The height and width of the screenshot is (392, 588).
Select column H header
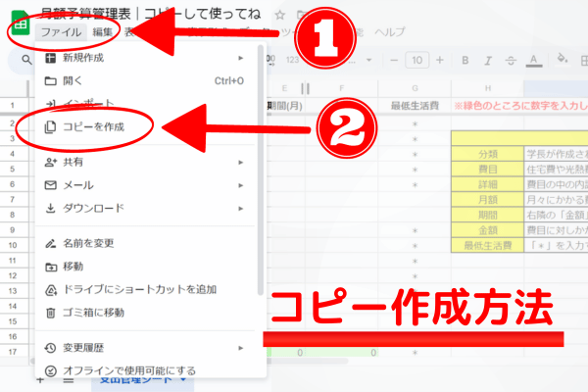pyautogui.click(x=487, y=88)
